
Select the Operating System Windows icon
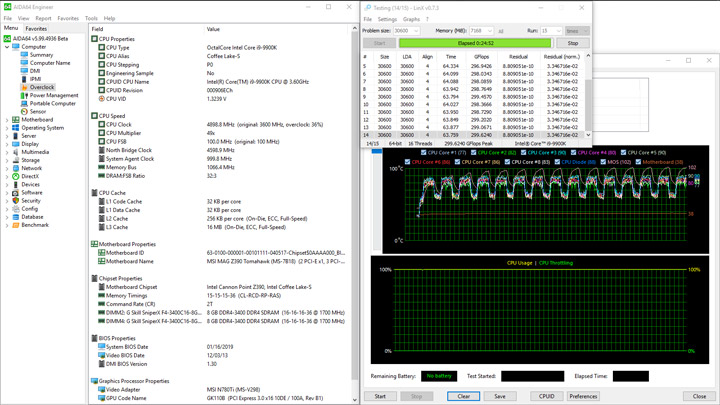[16, 128]
